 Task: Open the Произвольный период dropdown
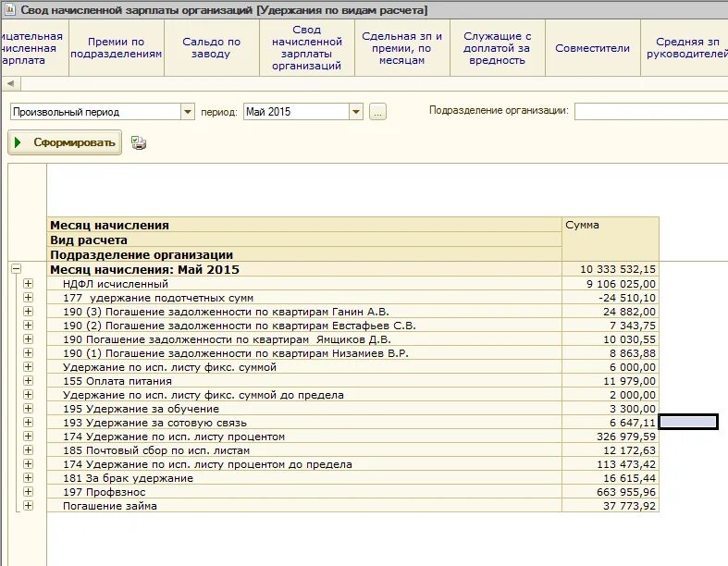[188, 112]
